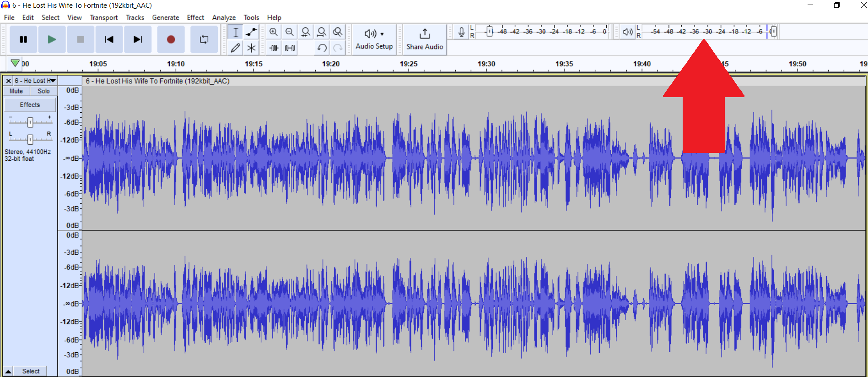Adjust the track gain slider
This screenshot has width=868, height=377.
[30, 122]
